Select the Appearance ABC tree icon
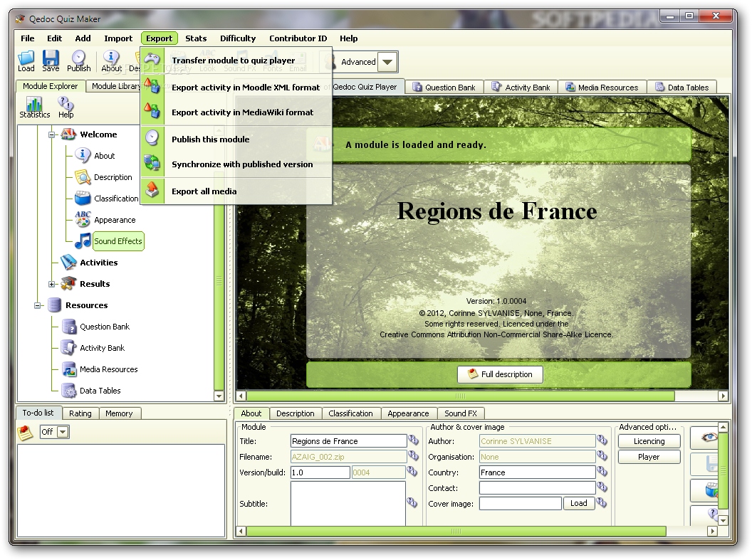The width and height of the screenshot is (752, 560). tap(83, 219)
